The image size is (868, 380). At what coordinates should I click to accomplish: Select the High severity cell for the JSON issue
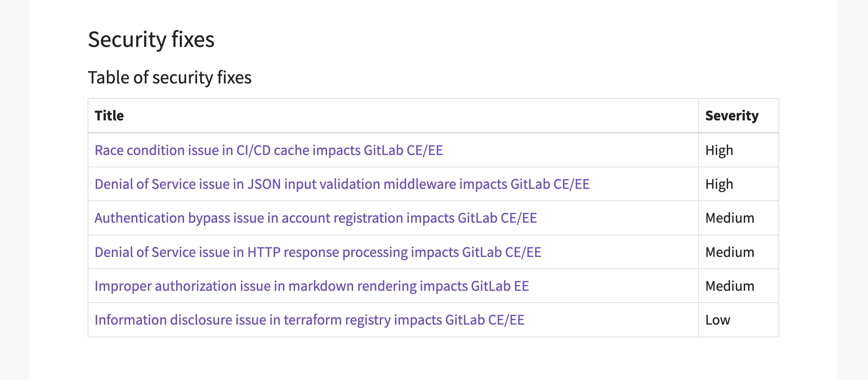click(719, 184)
